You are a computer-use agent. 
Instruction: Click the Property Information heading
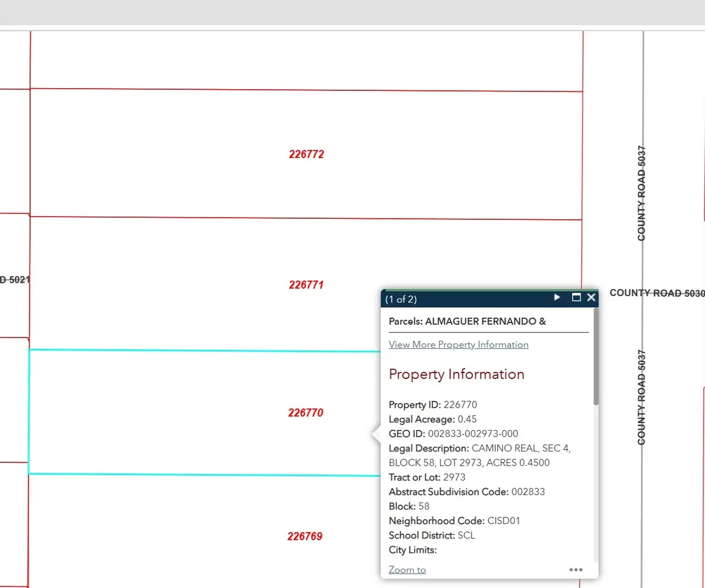pyautogui.click(x=456, y=374)
